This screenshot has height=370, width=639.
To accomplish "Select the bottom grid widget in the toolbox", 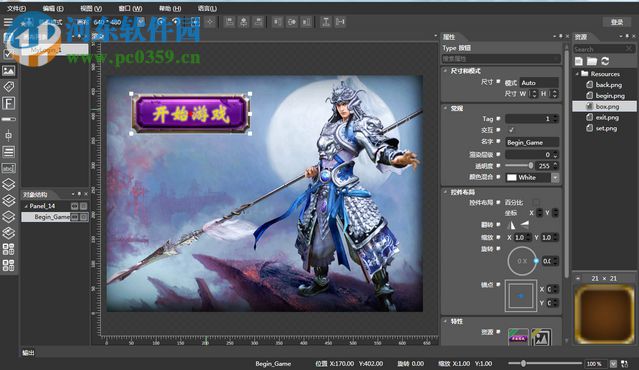I will pyautogui.click(x=9, y=265).
